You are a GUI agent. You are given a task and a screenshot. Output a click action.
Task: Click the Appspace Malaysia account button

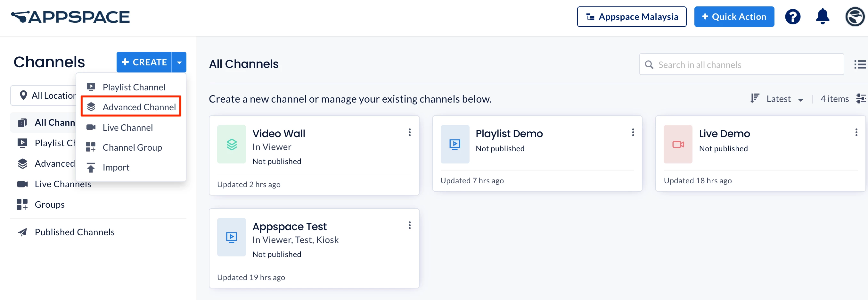[x=631, y=17]
